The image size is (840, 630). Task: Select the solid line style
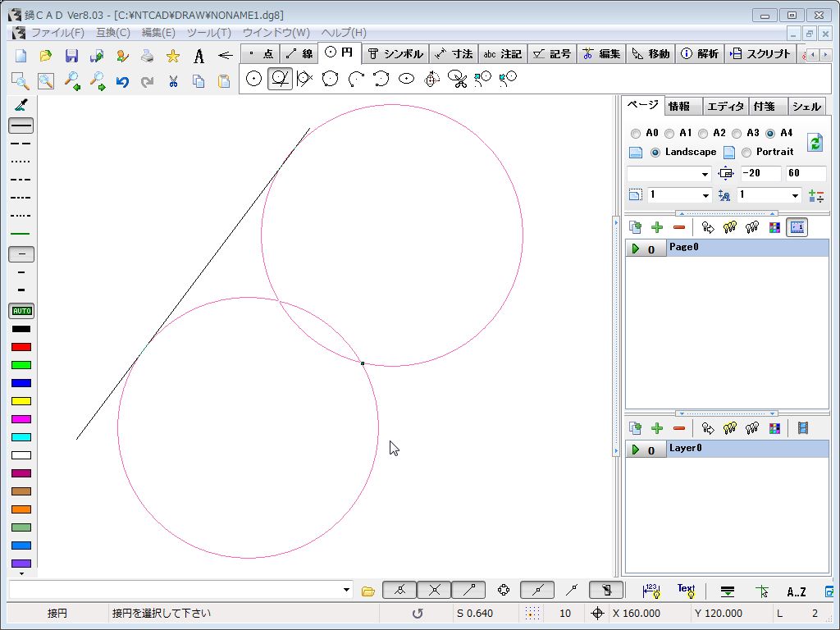coord(21,126)
